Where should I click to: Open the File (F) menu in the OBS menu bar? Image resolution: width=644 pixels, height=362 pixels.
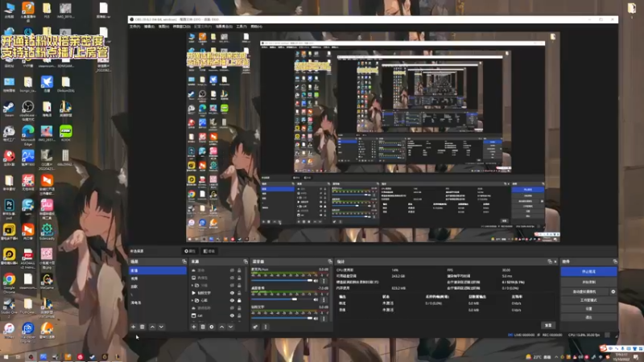(x=134, y=27)
